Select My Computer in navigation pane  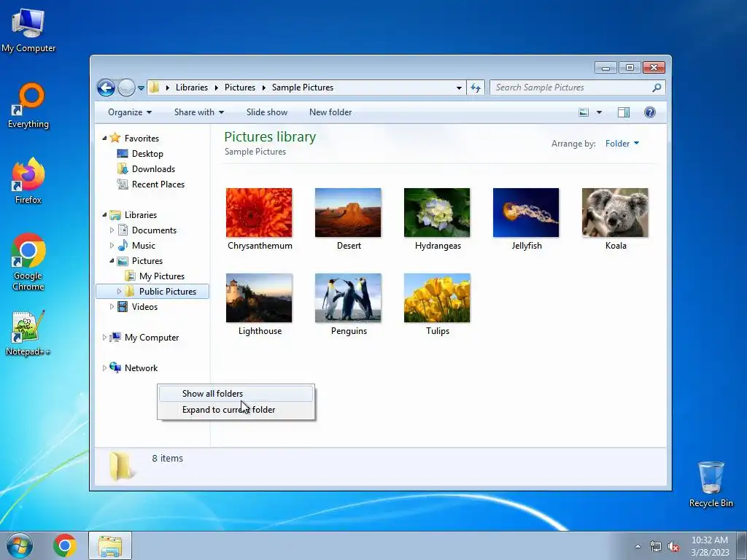152,337
